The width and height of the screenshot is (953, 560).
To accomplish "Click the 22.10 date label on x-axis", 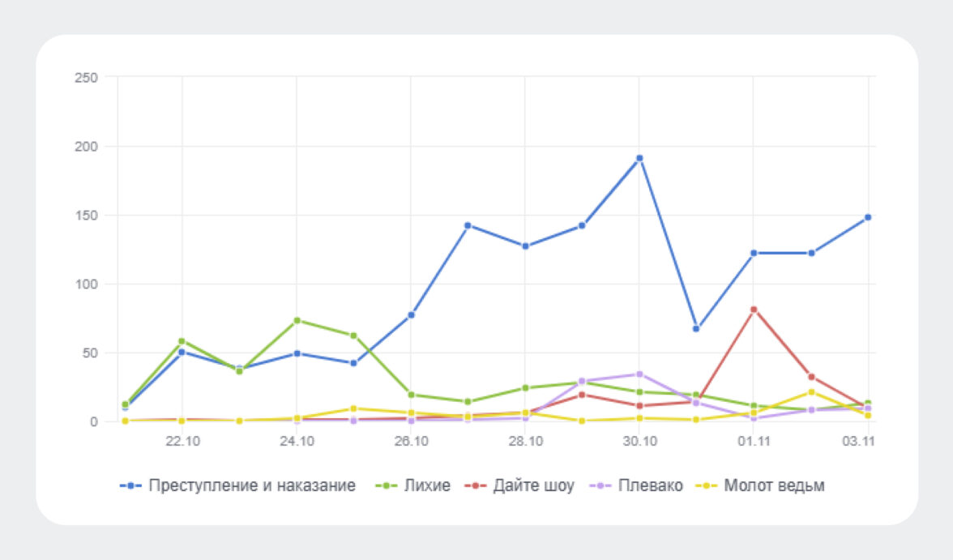I will [x=182, y=440].
